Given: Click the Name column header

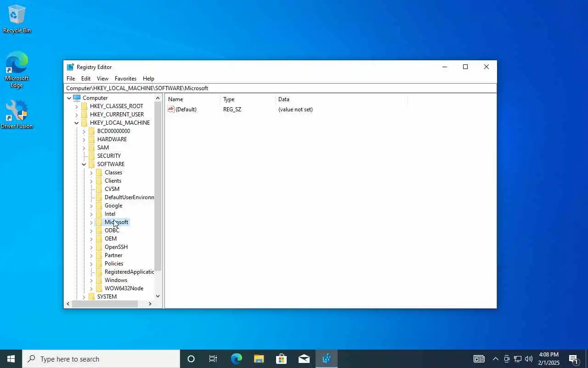Looking at the screenshot, I should (x=192, y=99).
